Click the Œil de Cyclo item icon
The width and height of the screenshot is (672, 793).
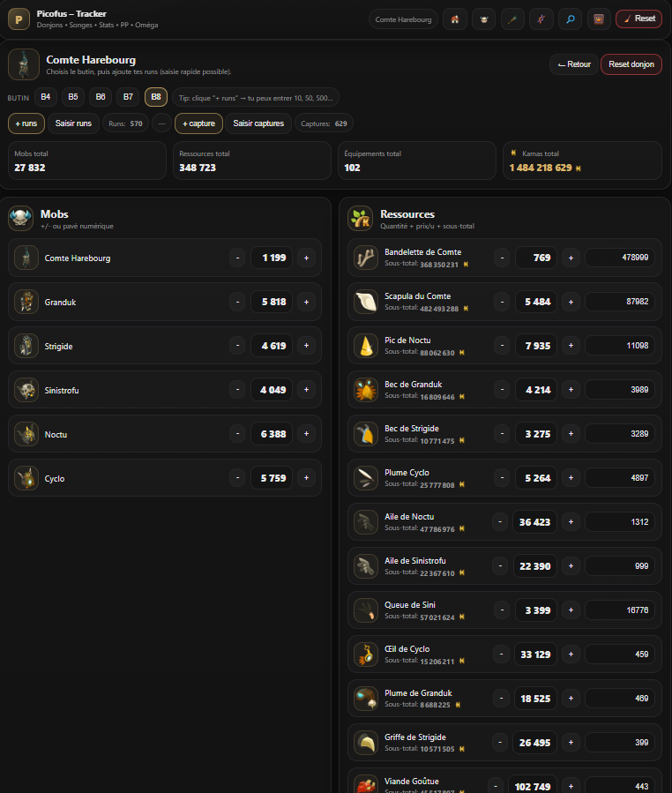tap(366, 655)
